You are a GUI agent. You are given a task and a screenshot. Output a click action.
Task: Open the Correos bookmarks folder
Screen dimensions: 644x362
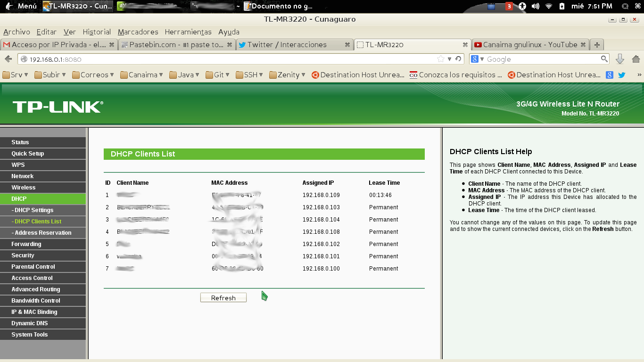tap(93, 75)
